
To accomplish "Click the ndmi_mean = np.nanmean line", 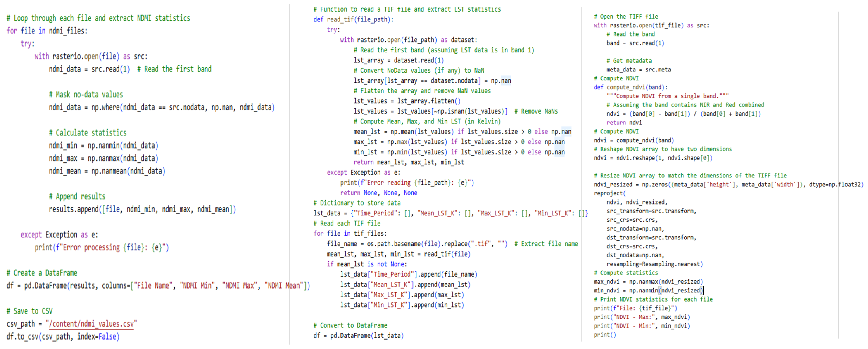I will (x=107, y=171).
